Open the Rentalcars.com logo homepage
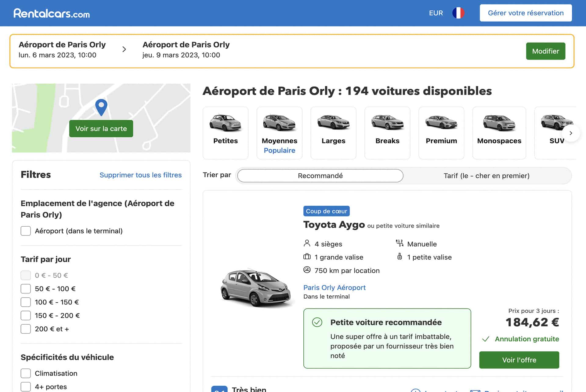 52,13
